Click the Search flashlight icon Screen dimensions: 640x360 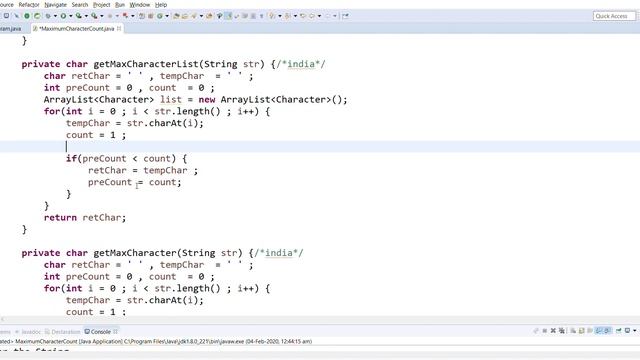tap(193, 16)
